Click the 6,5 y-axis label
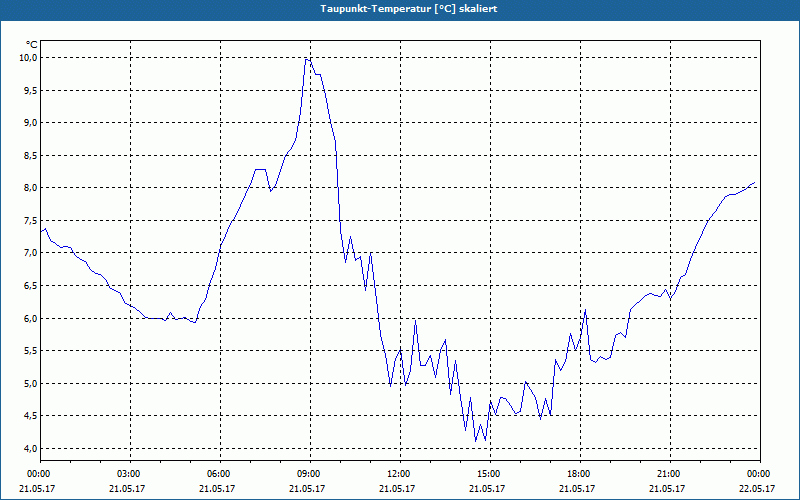Viewport: 800px width, 500px height. point(31,286)
